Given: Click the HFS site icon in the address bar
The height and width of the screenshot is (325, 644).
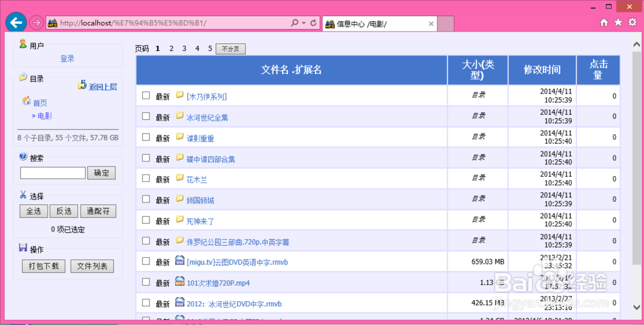Looking at the screenshot, I should click(52, 23).
